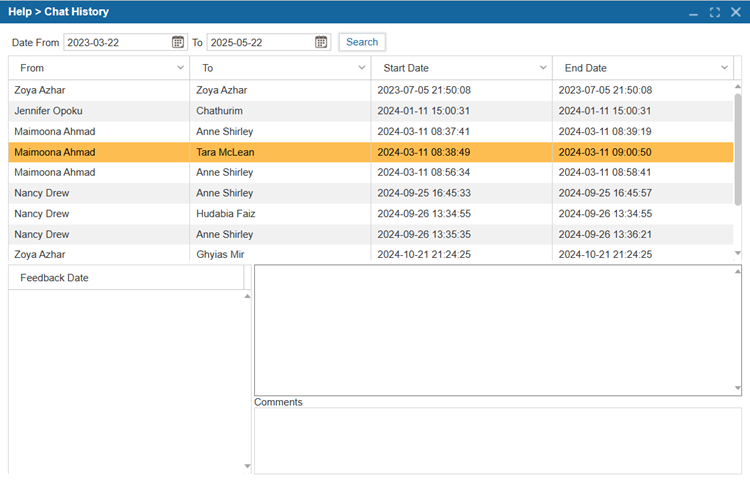Open the To column filter dropdown

point(362,68)
